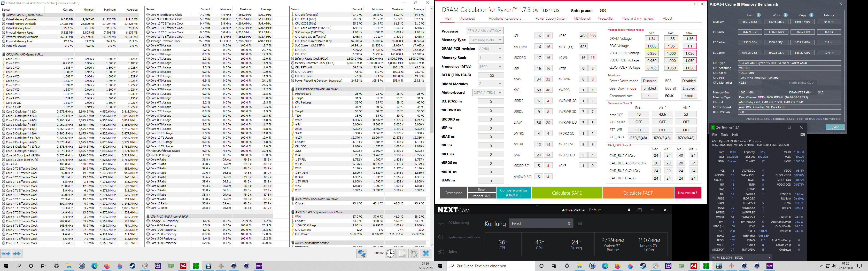Open HWiNFO network/remote connection icon
The width and height of the screenshot is (868, 271).
tap(362, 253)
